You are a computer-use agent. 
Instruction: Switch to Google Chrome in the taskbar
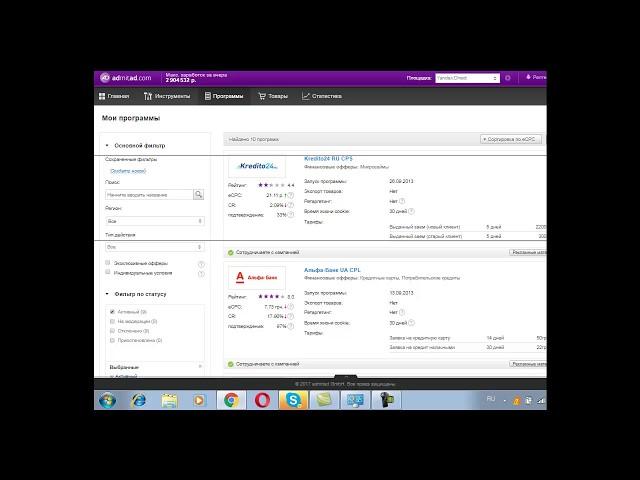pos(231,400)
